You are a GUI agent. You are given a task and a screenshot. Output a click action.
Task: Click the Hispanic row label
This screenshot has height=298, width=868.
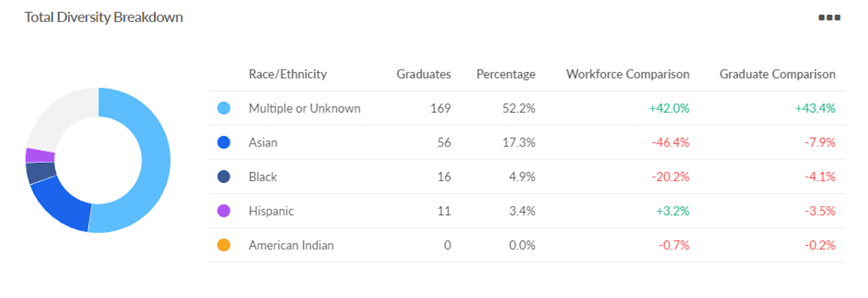click(x=271, y=211)
